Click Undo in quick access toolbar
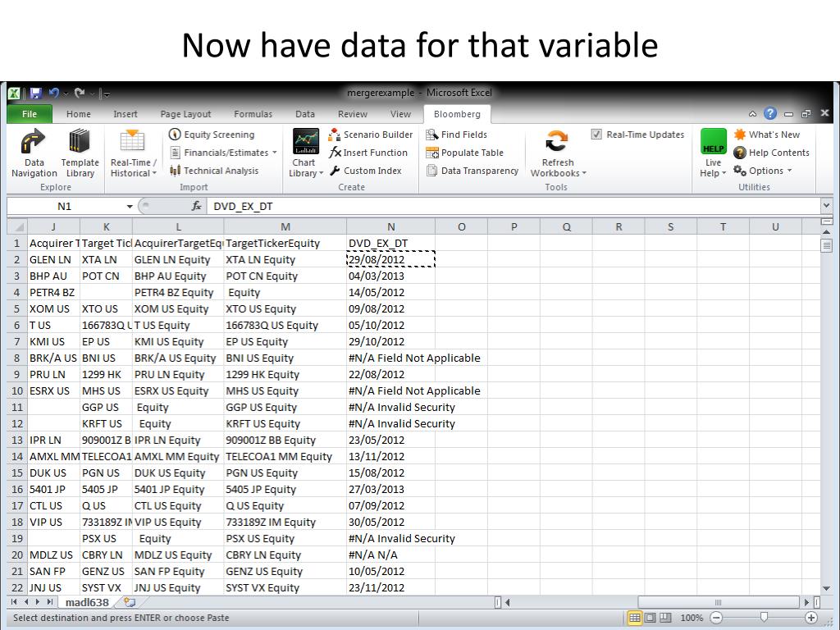Image resolution: width=840 pixels, height=630 pixels. [53, 94]
